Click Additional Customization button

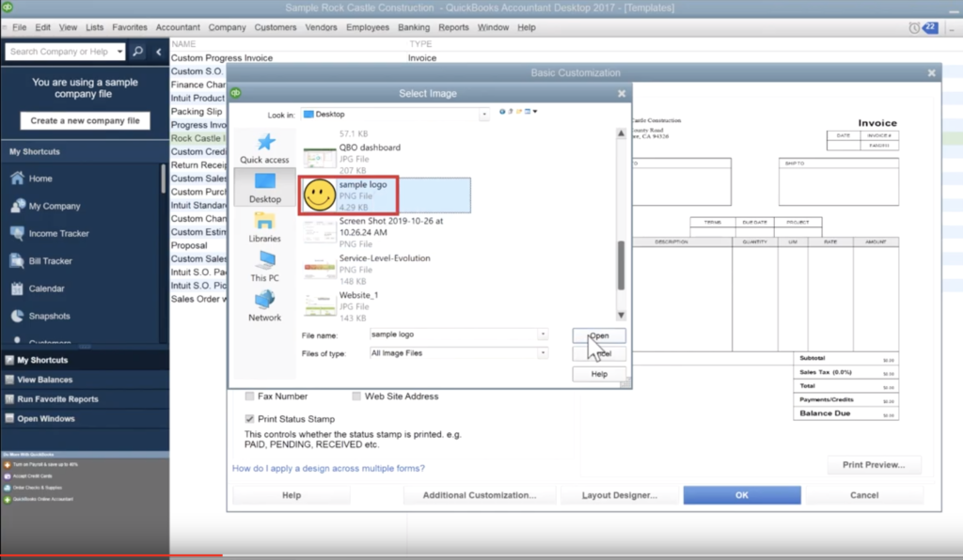tap(479, 495)
